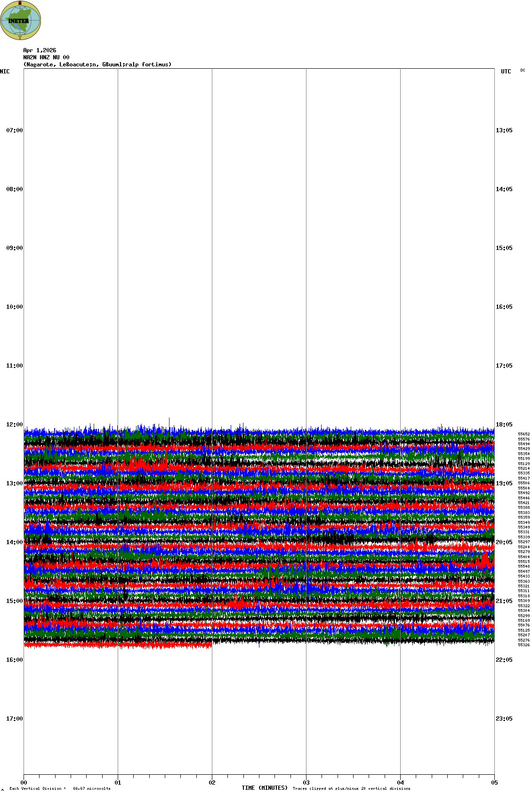Click the 55652 DC offset value
The image size is (532, 795).
click(x=524, y=434)
